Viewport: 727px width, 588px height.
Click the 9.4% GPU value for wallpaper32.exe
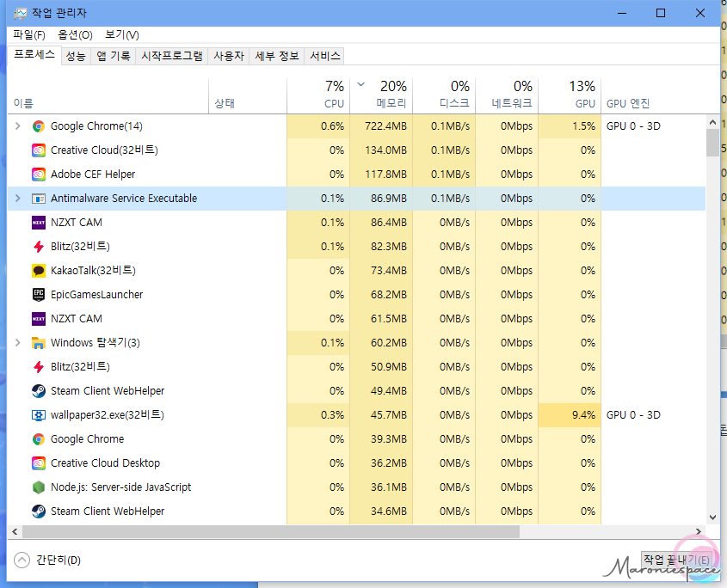click(583, 415)
